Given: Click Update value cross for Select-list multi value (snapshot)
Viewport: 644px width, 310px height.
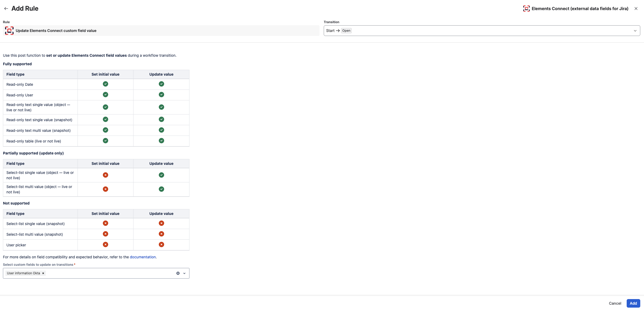Looking at the screenshot, I should click(161, 234).
